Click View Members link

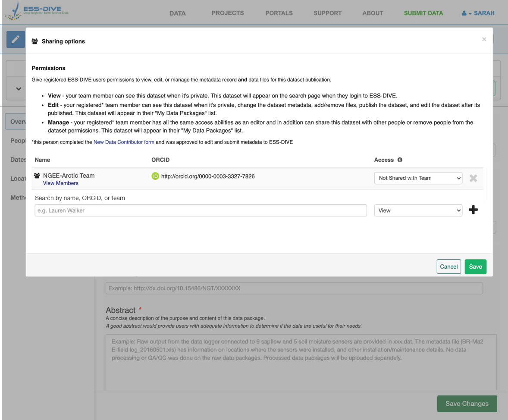(60, 183)
